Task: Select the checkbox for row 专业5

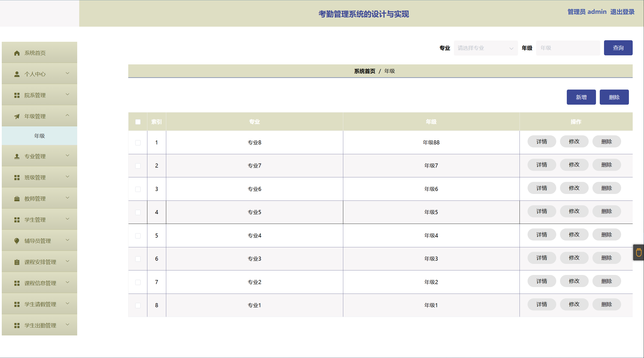Action: 138,212
